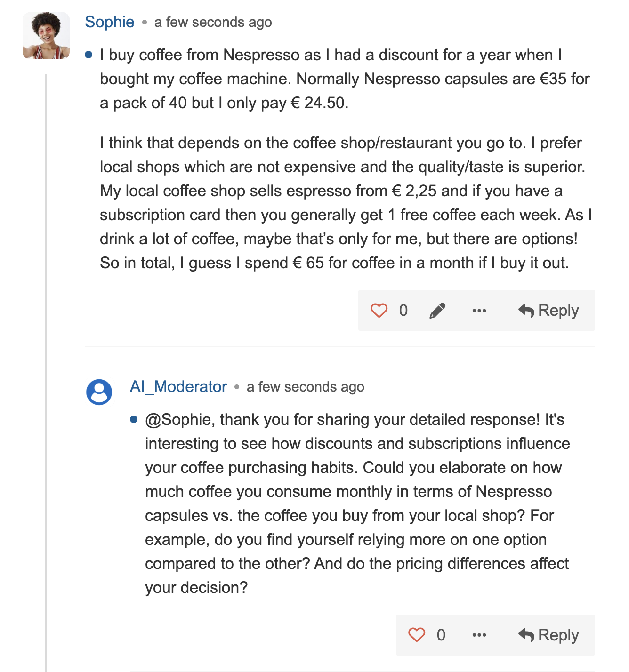Click the timestamp next to Sophie's name
The height and width of the screenshot is (672, 629).
213,22
